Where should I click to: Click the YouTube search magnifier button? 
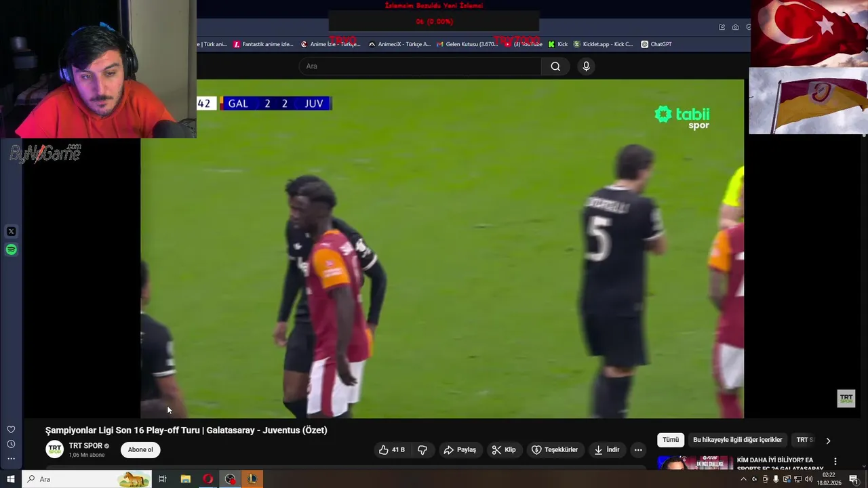tap(555, 66)
